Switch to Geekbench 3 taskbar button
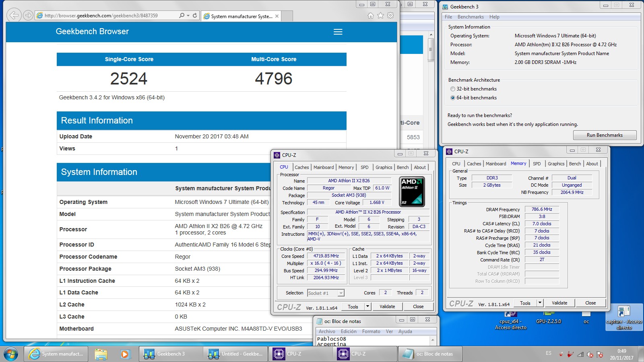The width and height of the screenshot is (644, 362). 171,354
